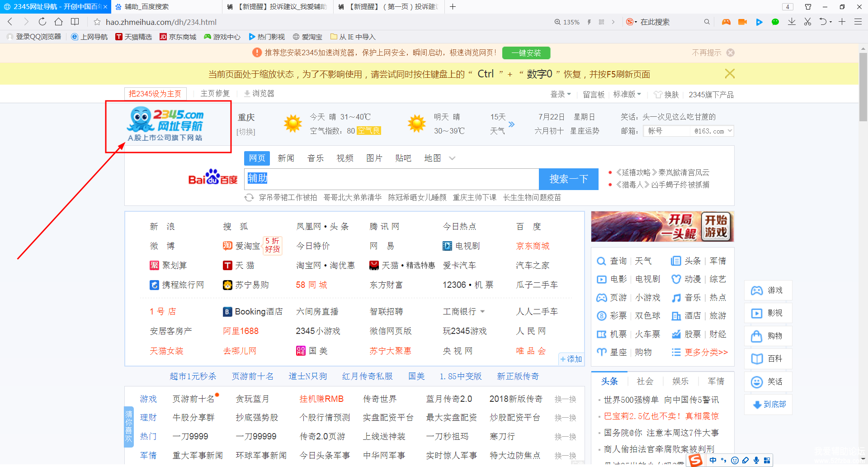Image resolution: width=868 pixels, height=467 pixels.
Task: Click the search magnifier in the address bar search box
Action: click(x=707, y=22)
